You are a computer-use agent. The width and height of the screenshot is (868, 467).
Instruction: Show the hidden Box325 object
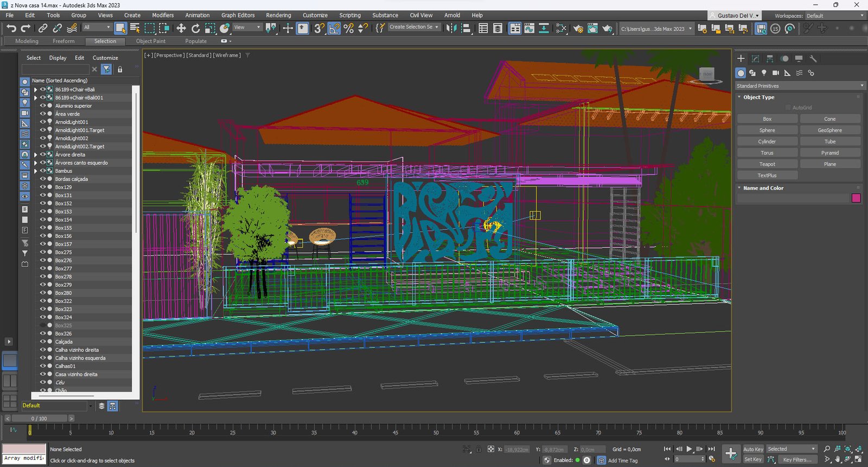click(43, 325)
